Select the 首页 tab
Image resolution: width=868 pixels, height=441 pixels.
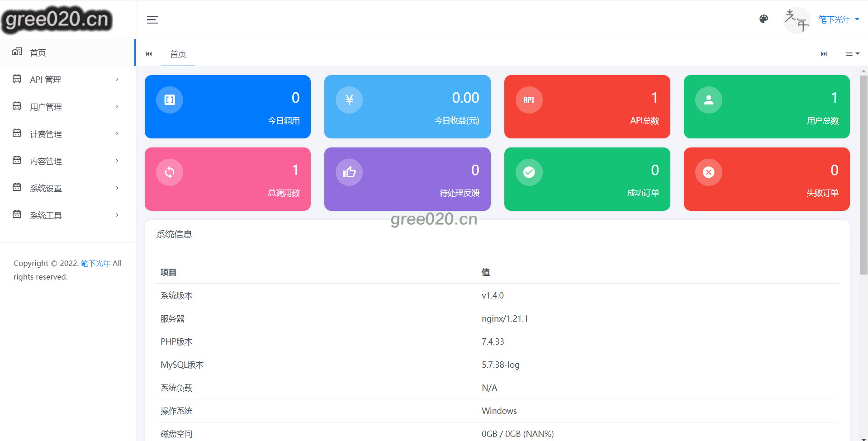(178, 54)
